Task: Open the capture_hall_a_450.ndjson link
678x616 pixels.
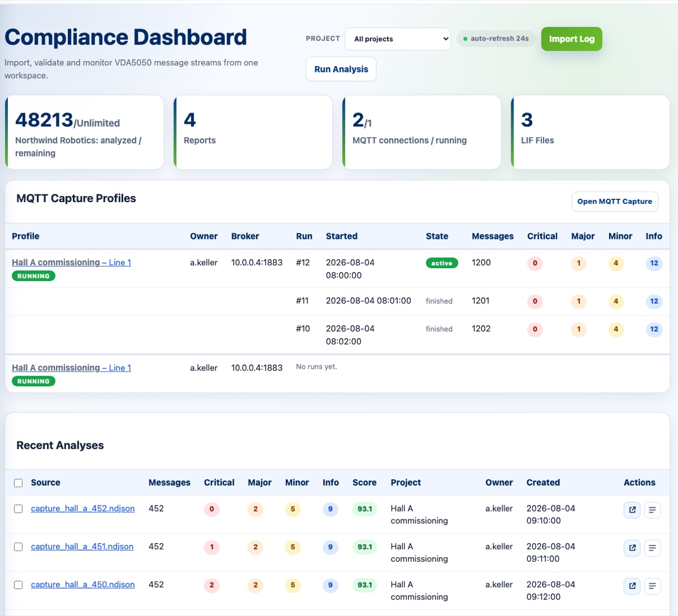Action: click(82, 585)
